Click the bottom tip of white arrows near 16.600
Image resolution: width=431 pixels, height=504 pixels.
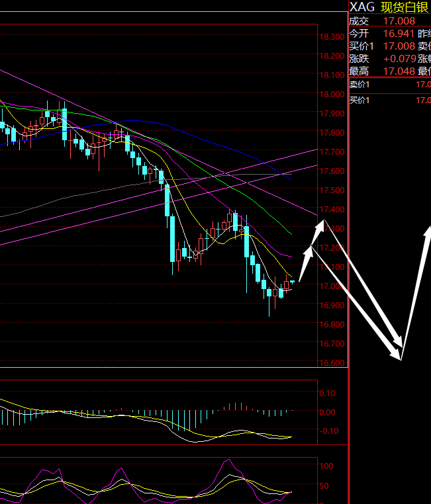(x=401, y=357)
